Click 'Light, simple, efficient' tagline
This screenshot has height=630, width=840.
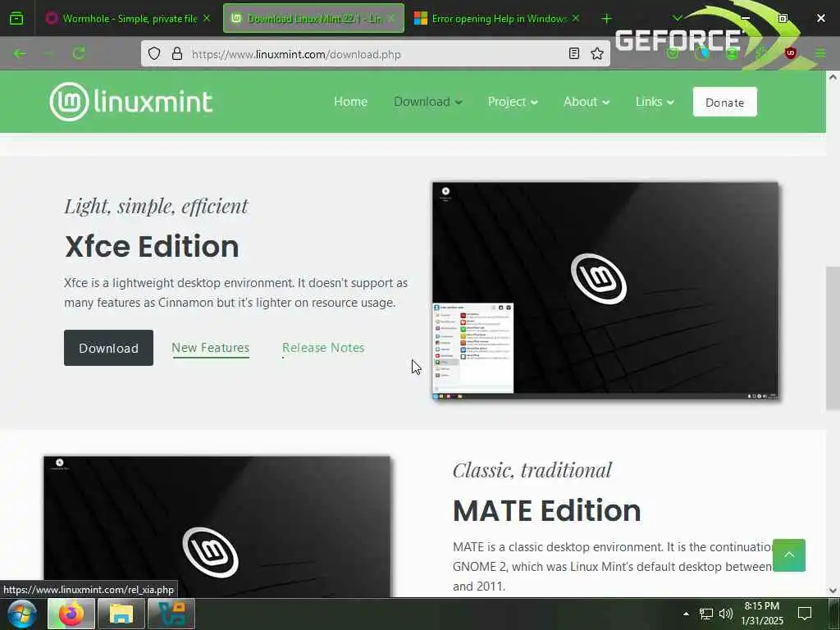click(x=156, y=206)
